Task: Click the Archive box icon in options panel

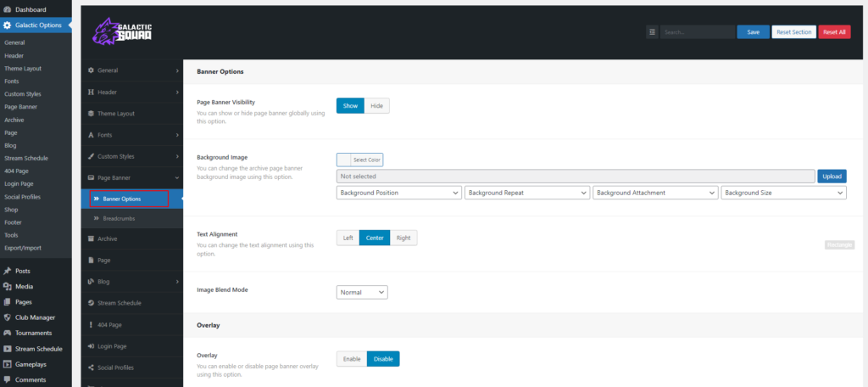Action: click(92, 238)
